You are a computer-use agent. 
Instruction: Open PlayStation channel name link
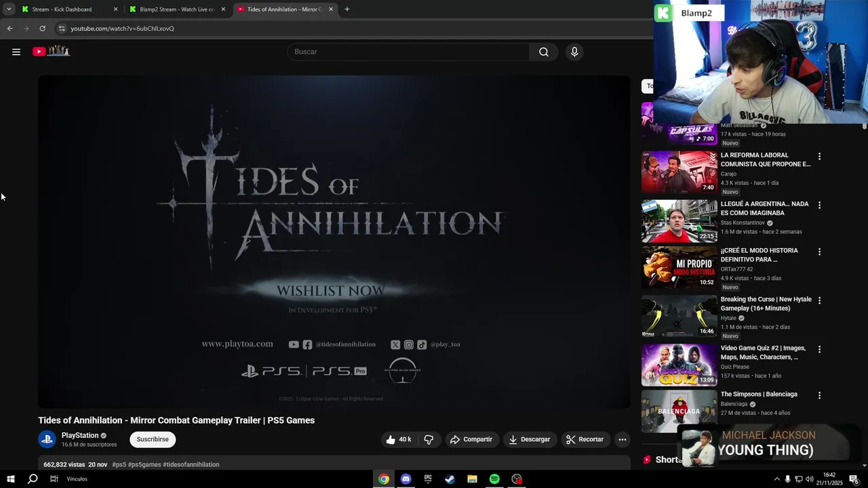(x=80, y=435)
